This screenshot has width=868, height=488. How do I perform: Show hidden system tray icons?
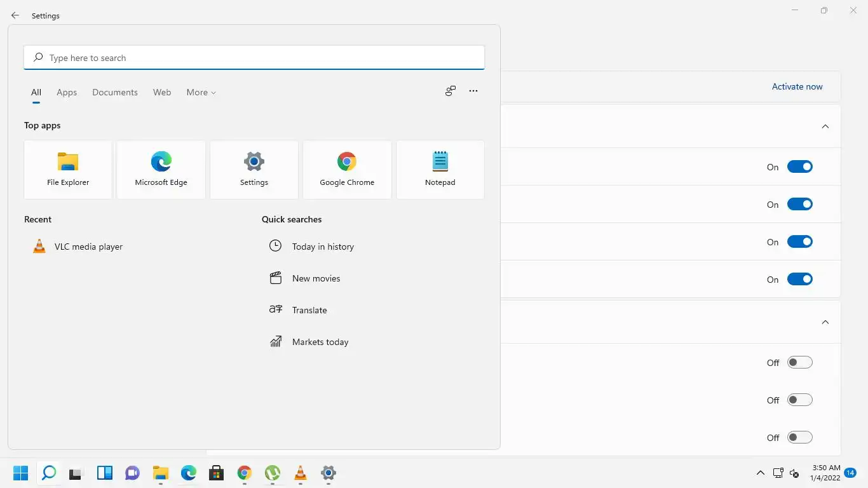tap(760, 473)
